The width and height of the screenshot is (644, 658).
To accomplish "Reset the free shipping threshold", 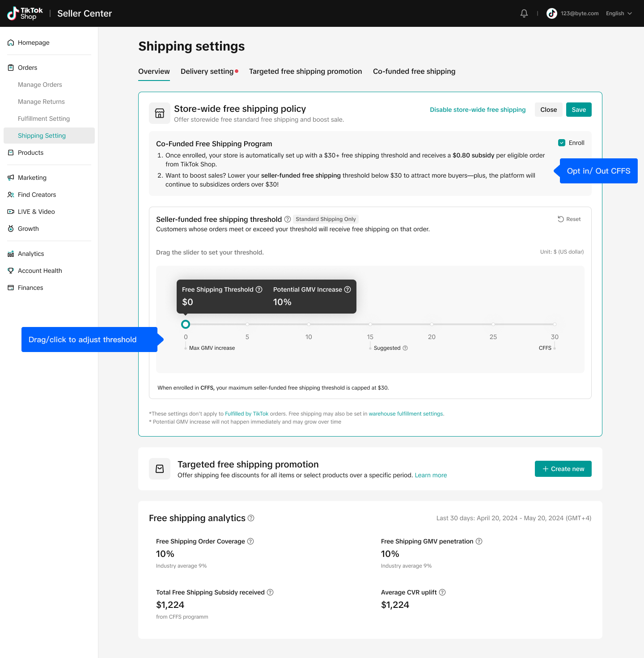I will pos(569,219).
